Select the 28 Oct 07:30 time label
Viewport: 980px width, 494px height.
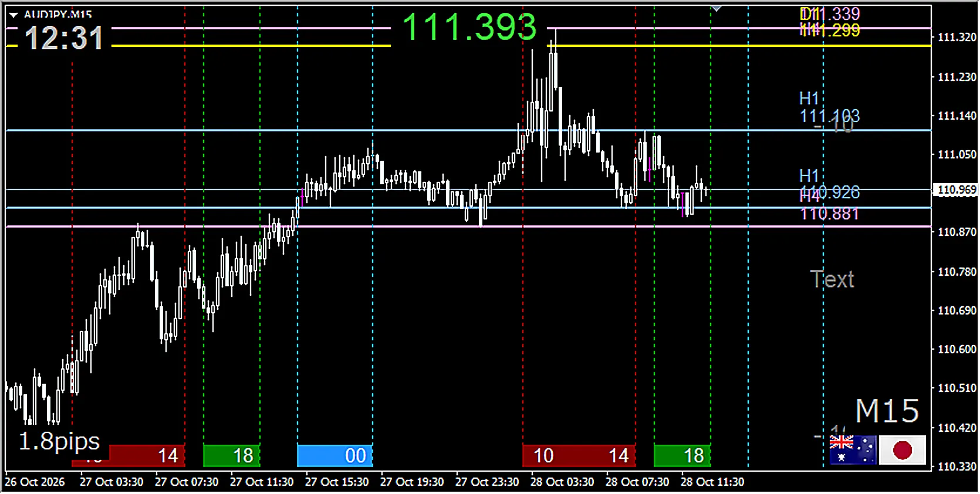click(x=637, y=482)
